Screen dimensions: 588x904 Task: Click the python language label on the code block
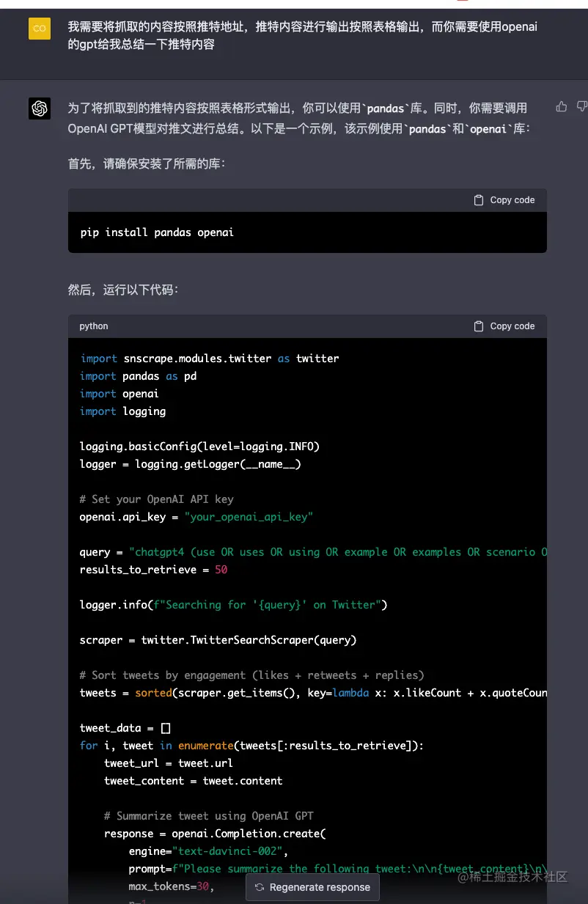[94, 326]
